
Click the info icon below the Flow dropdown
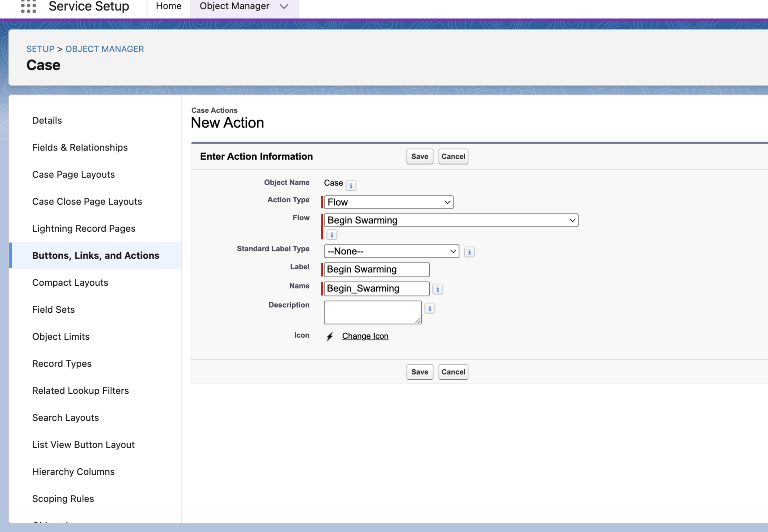point(331,234)
